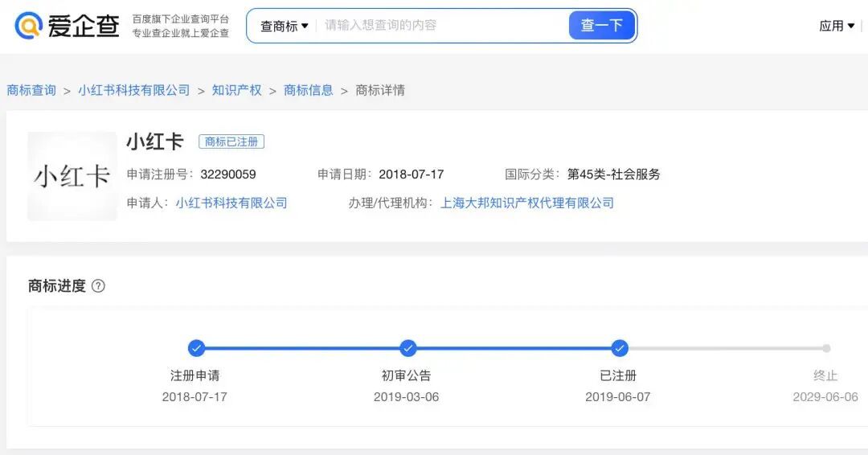This screenshot has width=868, height=455.
Task: Open agency 上海大邦知识产权代理有限公司 link
Action: tap(527, 203)
